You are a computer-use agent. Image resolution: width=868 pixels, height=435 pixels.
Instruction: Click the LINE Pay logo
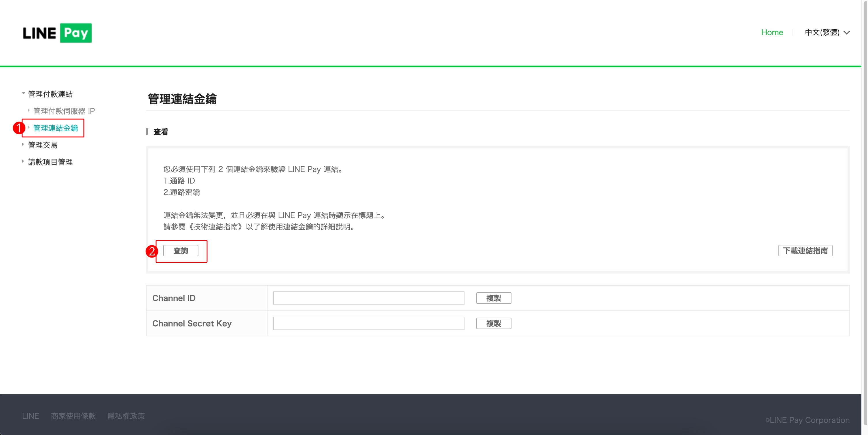57,33
